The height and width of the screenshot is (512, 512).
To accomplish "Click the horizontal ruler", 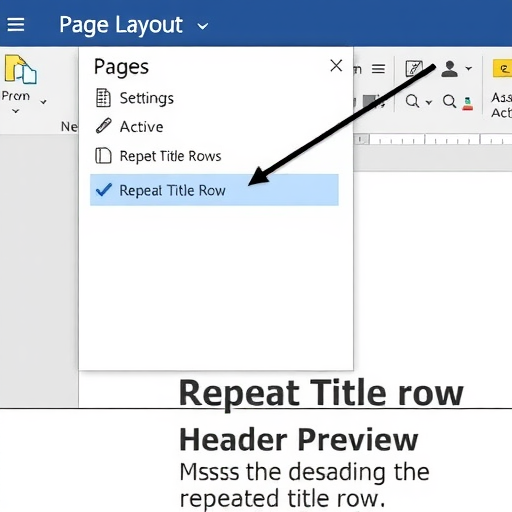I will tap(433, 139).
